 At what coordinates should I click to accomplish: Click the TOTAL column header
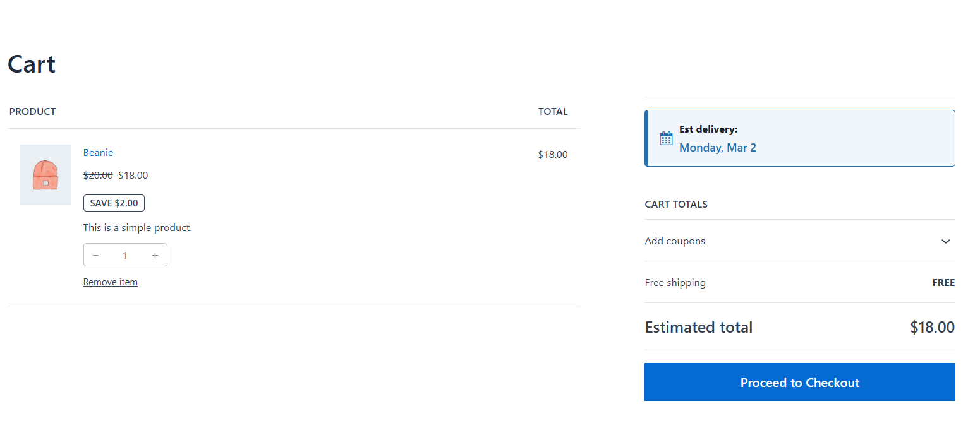[552, 112]
